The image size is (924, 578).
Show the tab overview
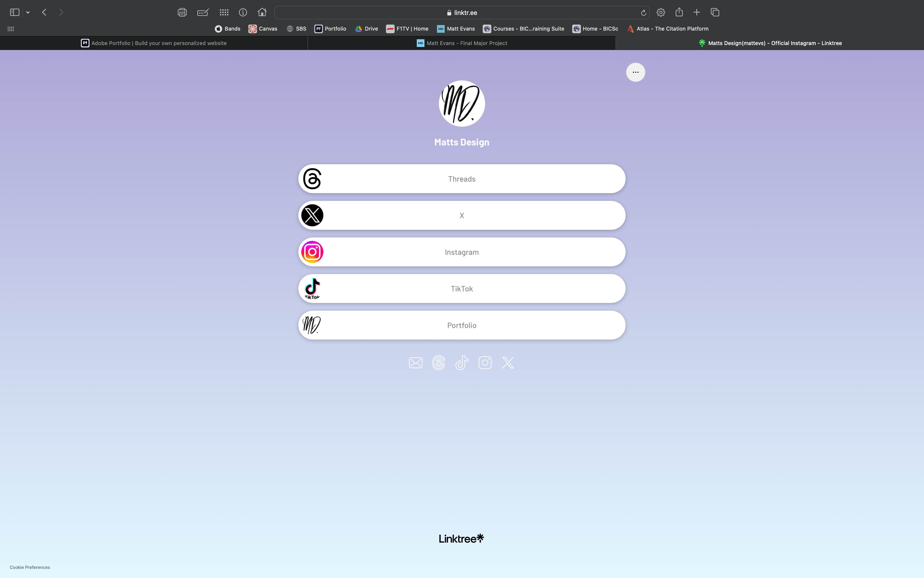coord(715,13)
